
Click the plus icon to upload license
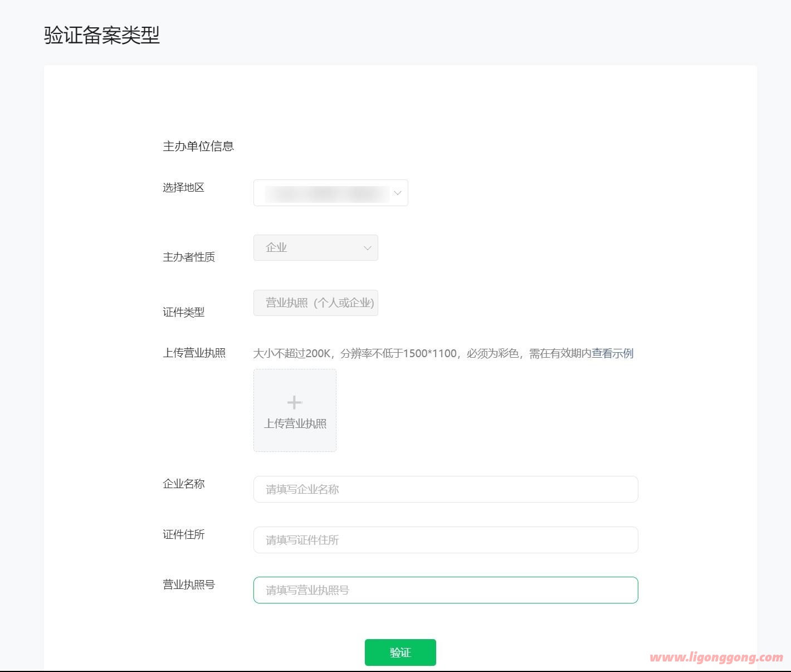coord(295,402)
